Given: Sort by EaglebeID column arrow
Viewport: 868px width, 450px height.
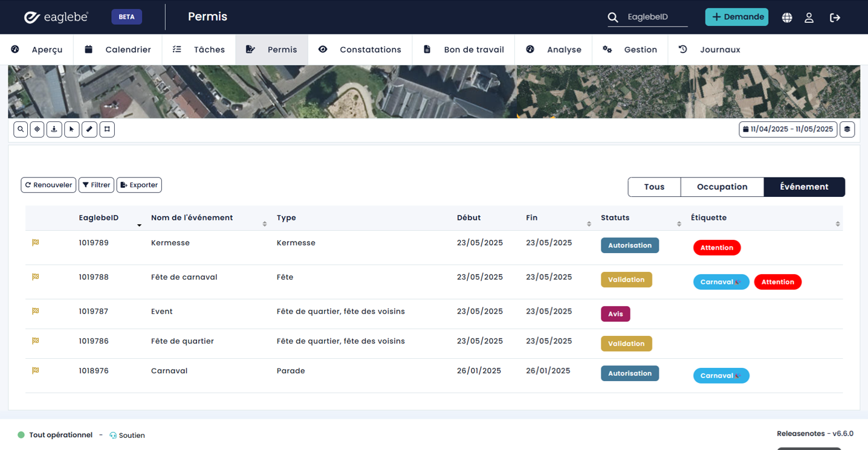Looking at the screenshot, I should click(x=139, y=225).
